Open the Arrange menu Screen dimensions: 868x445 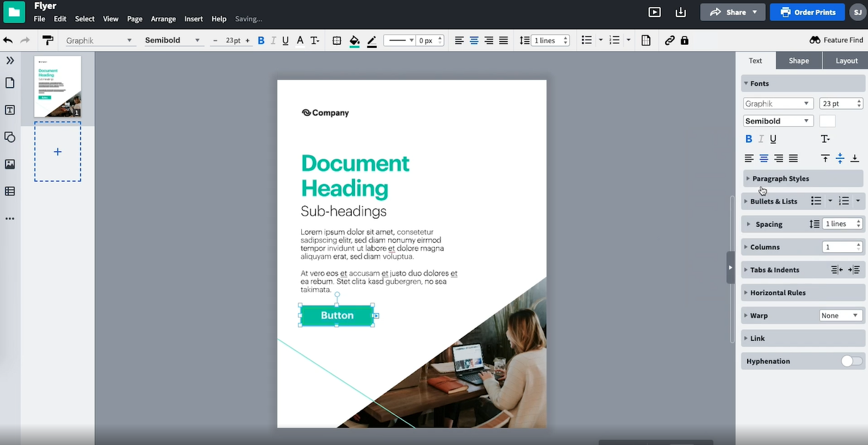tap(163, 19)
